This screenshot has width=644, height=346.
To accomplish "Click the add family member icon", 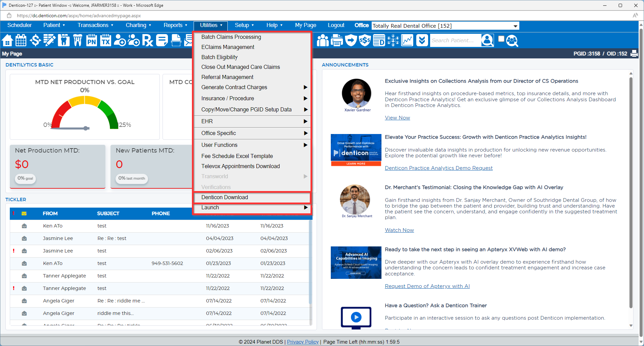I will click(x=134, y=41).
